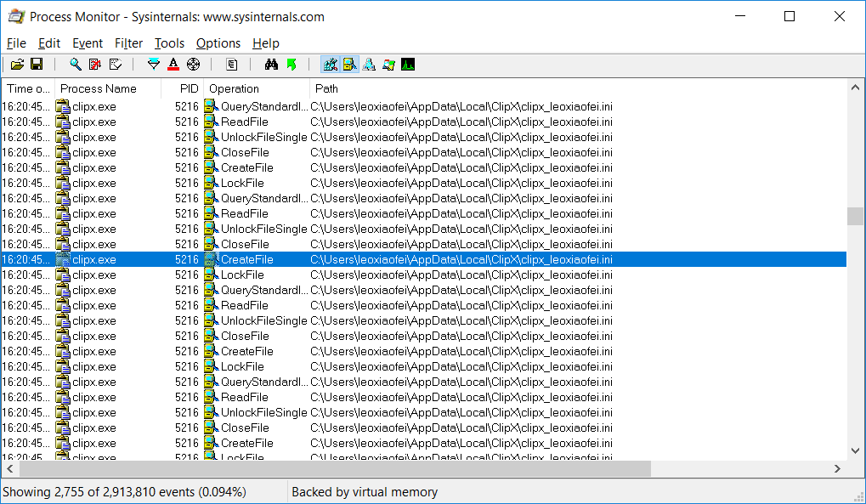Toggle Show Profiling Events graph icon
Screen dimensions: 866x504
[408, 65]
